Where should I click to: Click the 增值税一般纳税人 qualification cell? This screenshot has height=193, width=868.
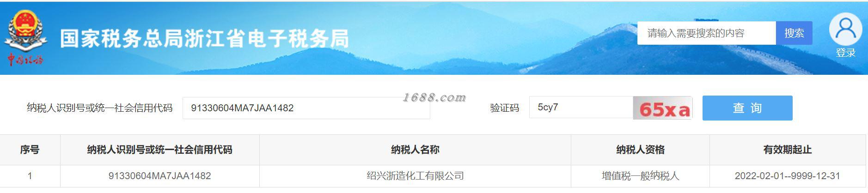click(x=640, y=176)
